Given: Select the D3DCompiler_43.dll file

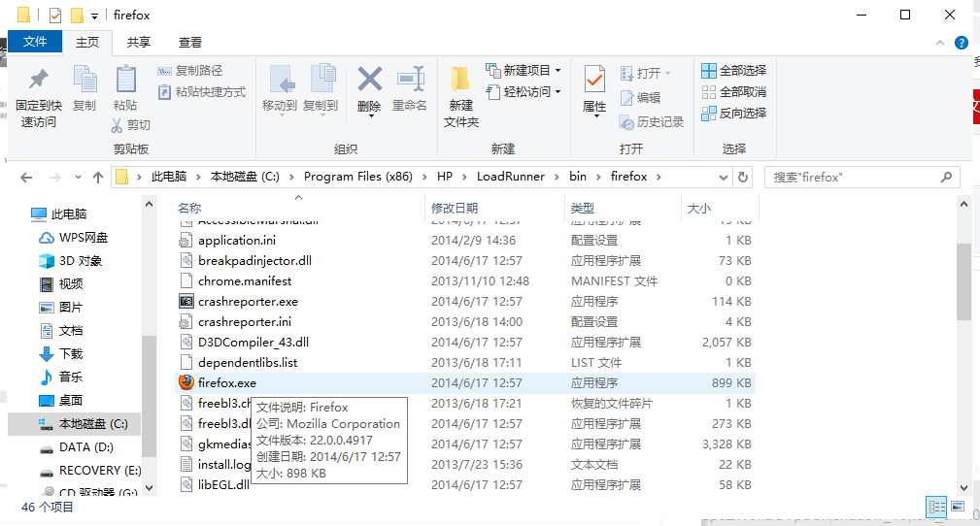Looking at the screenshot, I should click(465, 343).
